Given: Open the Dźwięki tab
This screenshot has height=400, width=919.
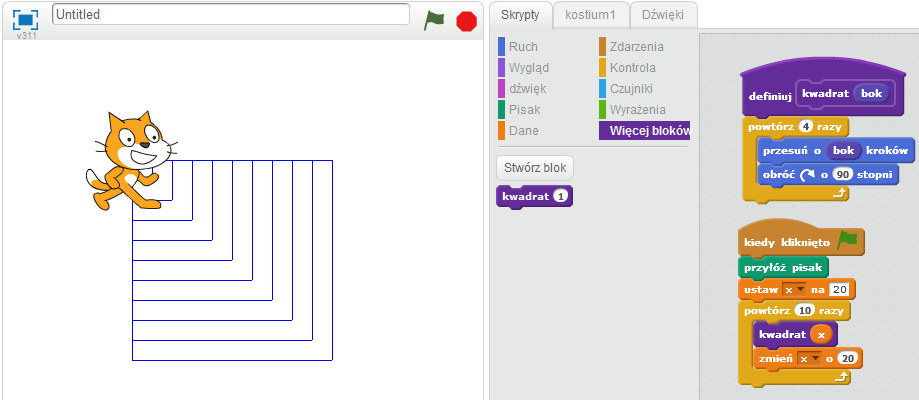Looking at the screenshot, I should point(663,15).
